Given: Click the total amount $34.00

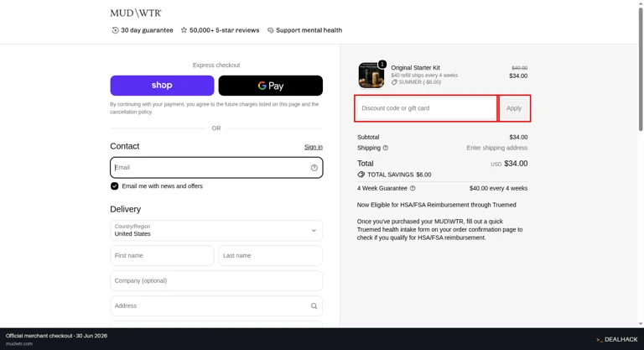Looking at the screenshot, I should (516, 164).
